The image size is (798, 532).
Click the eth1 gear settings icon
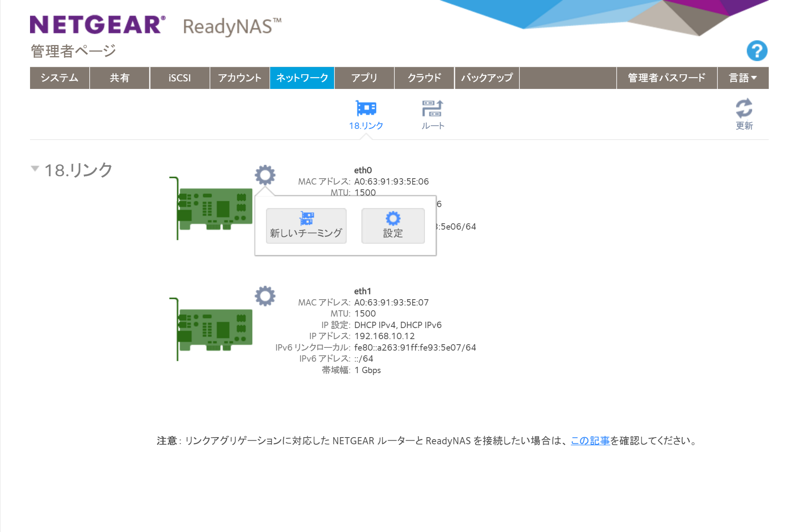point(265,296)
